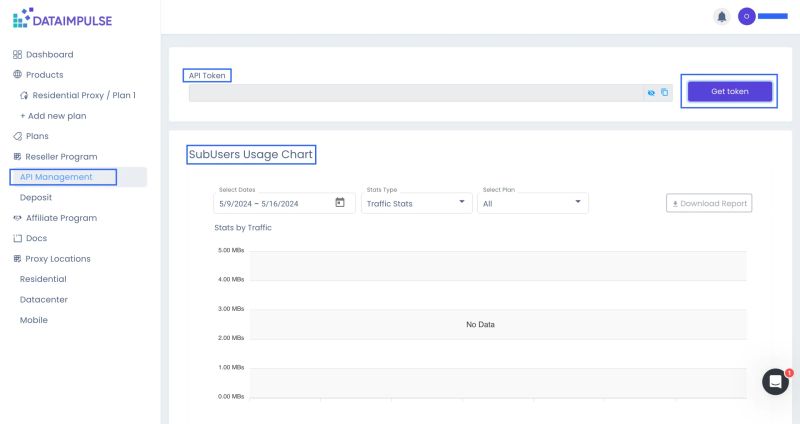This screenshot has height=424, width=800.
Task: Click the Docs book icon
Action: click(17, 238)
